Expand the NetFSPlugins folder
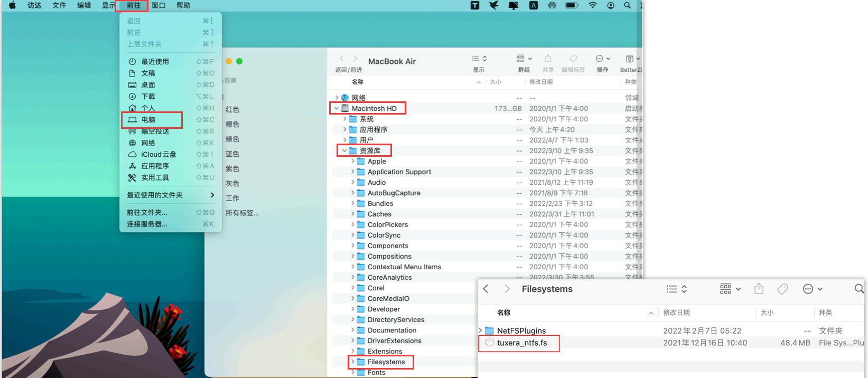This screenshot has height=378, width=868. [x=480, y=330]
